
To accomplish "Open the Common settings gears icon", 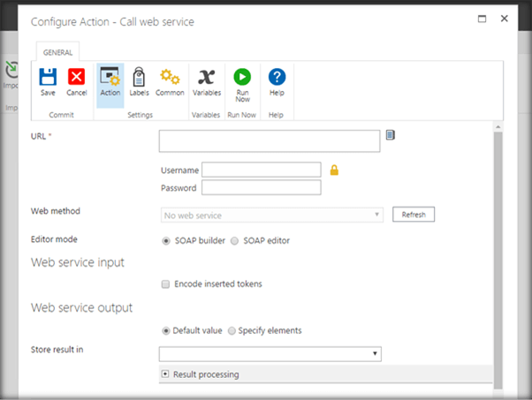I will (x=170, y=77).
